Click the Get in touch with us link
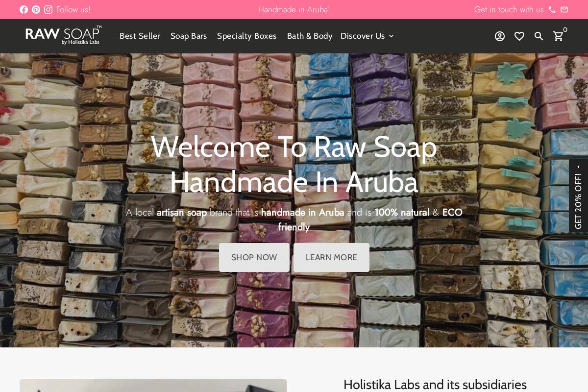Image resolution: width=588 pixels, height=392 pixels. coord(509,9)
